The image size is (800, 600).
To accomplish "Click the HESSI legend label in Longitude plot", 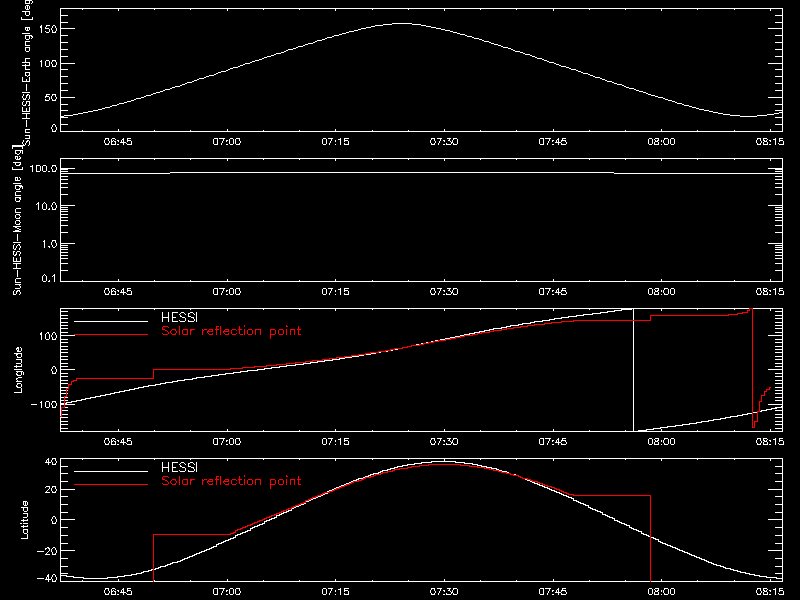I will tap(179, 317).
